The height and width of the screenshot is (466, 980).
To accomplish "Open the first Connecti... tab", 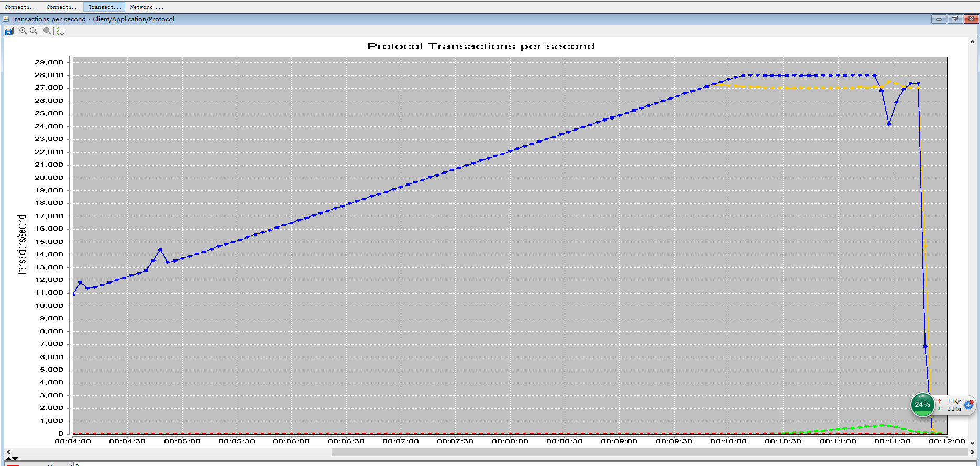I will 21,7.
